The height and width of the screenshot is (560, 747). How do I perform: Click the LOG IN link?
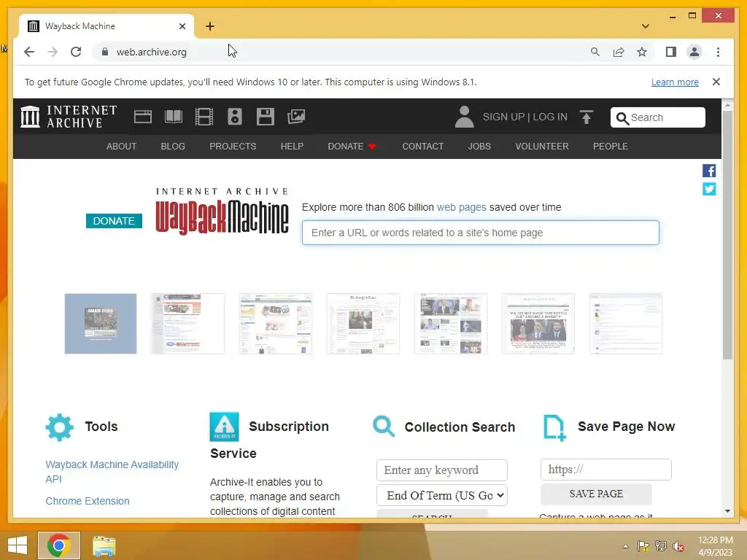(550, 117)
